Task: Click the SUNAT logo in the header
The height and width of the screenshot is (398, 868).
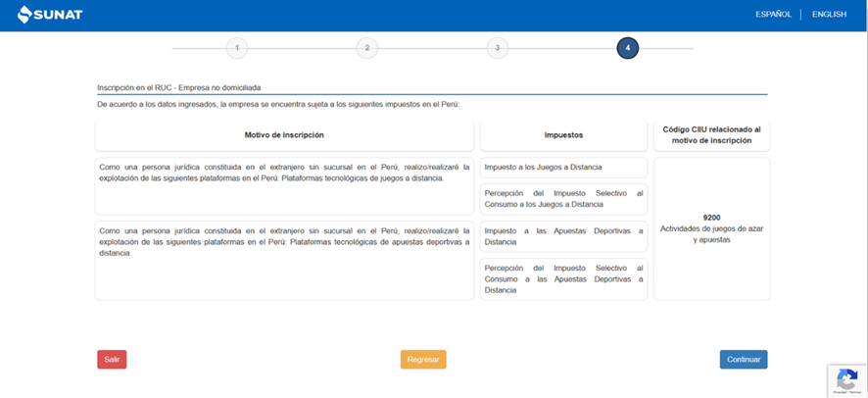Action: tap(49, 15)
